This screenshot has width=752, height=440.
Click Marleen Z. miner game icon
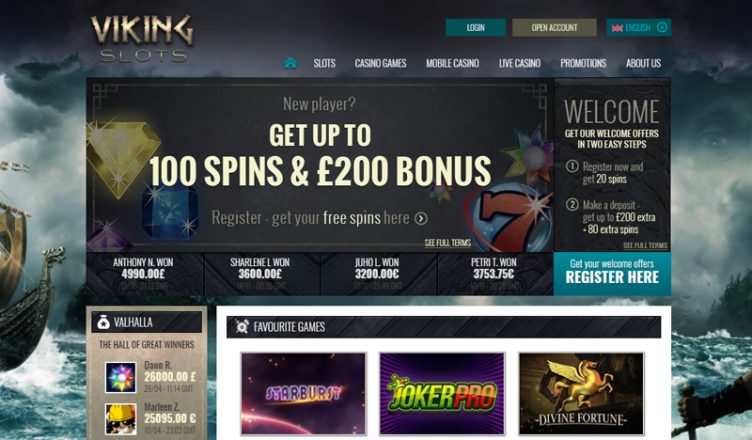(120, 419)
